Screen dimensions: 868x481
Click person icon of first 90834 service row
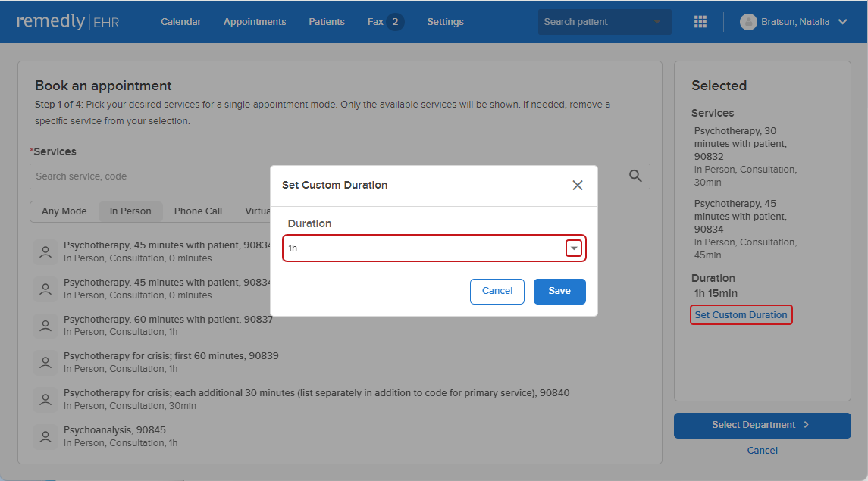pos(45,251)
